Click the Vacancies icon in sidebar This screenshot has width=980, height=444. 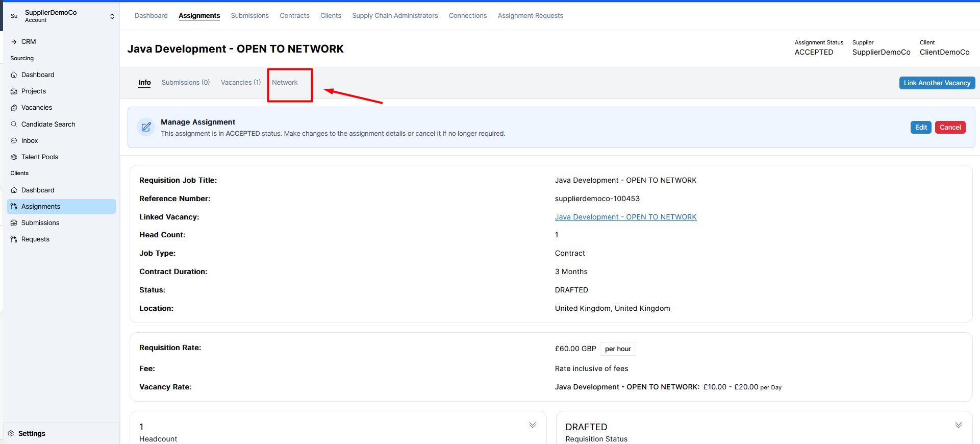[14, 108]
